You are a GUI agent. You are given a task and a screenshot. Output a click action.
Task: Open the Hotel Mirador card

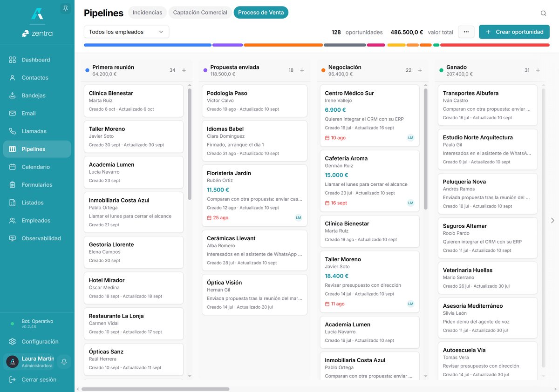point(134,288)
